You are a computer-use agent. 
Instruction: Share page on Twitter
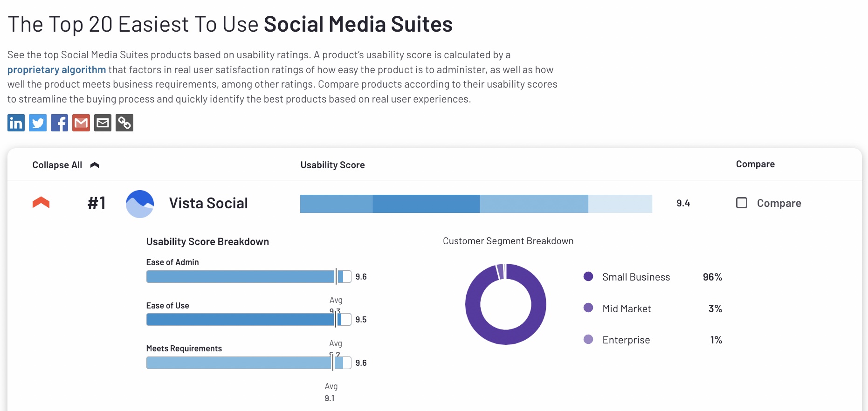[38, 123]
